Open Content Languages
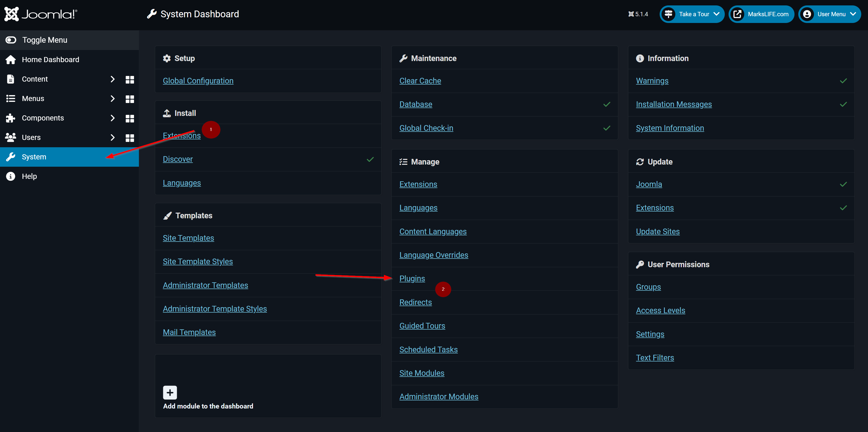 pyautogui.click(x=433, y=232)
